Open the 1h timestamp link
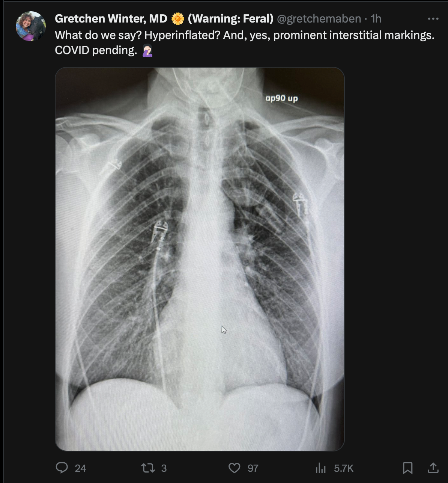This screenshot has height=483, width=448. (x=376, y=18)
